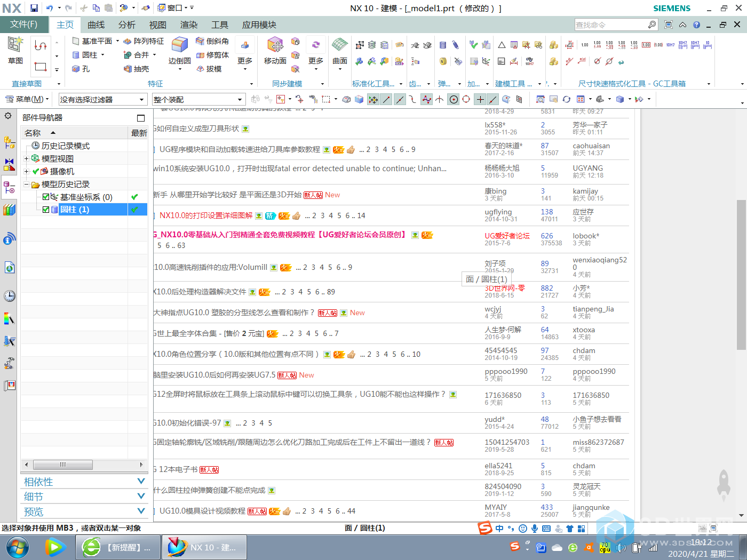
Task: Activate the 移动面 move face tool
Action: [275, 50]
